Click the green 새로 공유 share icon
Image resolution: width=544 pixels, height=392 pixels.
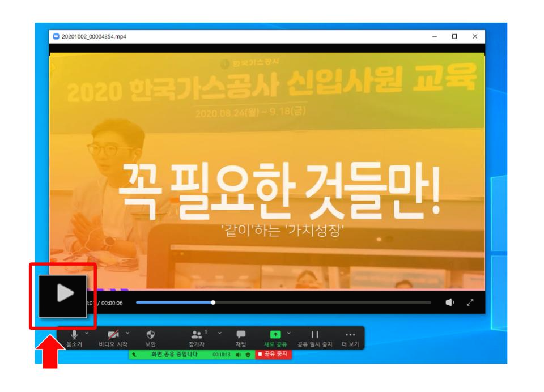pyautogui.click(x=275, y=335)
